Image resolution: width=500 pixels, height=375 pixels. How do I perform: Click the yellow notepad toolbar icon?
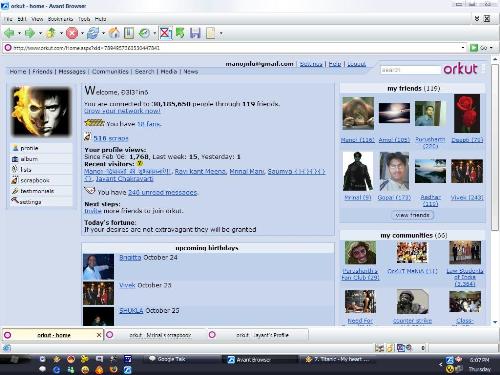(211, 33)
